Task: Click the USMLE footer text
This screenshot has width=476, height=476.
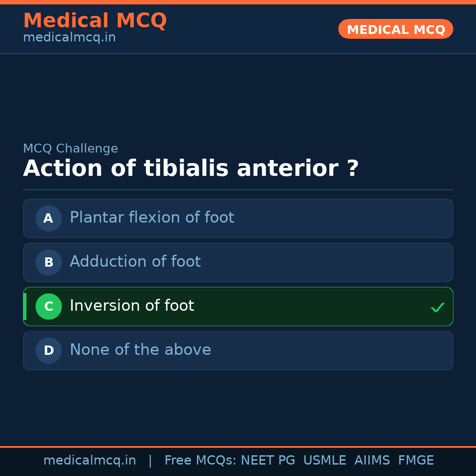Action: (x=324, y=461)
